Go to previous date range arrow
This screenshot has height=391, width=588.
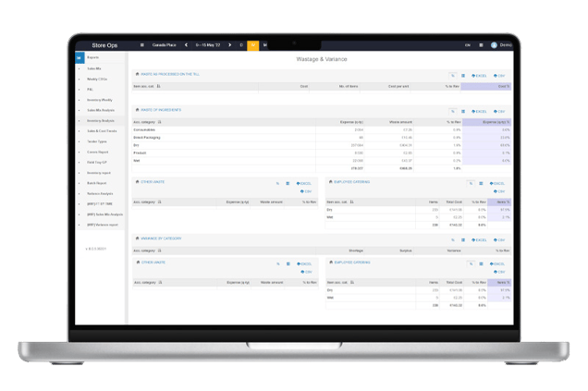pos(186,44)
